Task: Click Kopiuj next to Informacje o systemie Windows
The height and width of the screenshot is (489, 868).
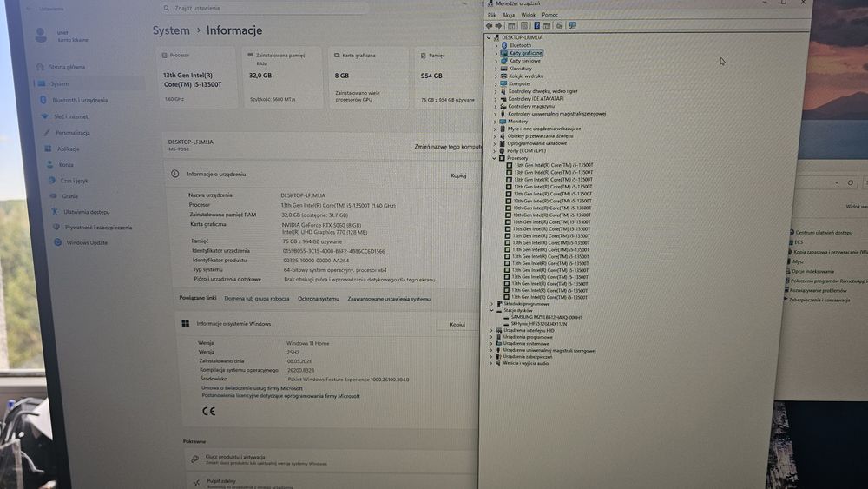Action: click(x=457, y=325)
